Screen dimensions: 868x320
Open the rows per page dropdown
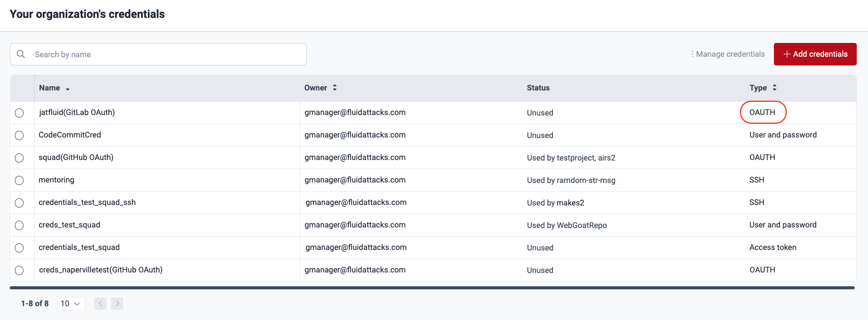(71, 304)
